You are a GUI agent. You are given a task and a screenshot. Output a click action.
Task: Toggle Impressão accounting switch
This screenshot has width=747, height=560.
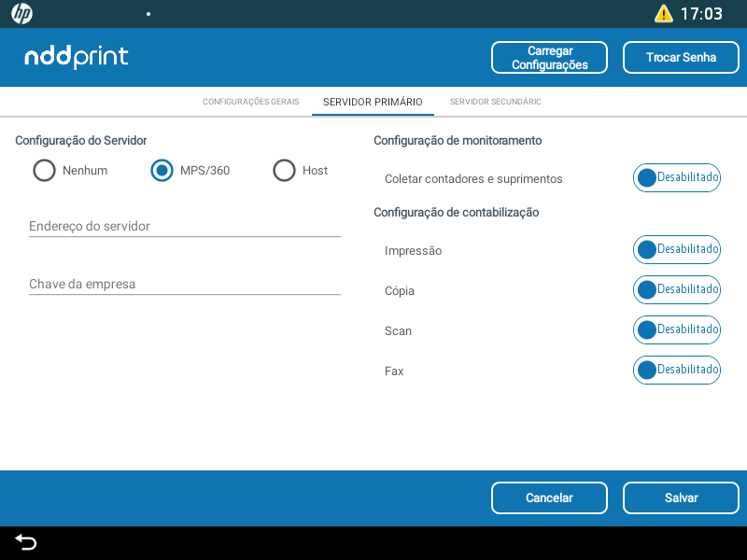coord(676,250)
